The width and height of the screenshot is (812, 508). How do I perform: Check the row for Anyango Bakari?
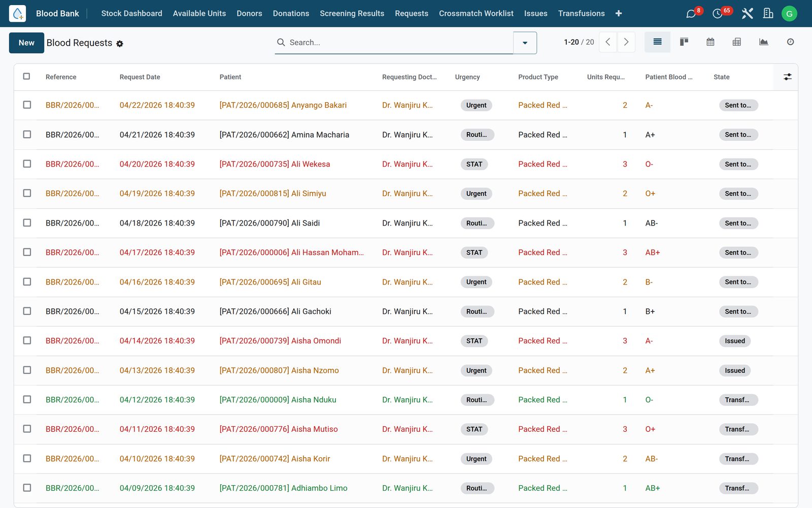[x=27, y=105]
